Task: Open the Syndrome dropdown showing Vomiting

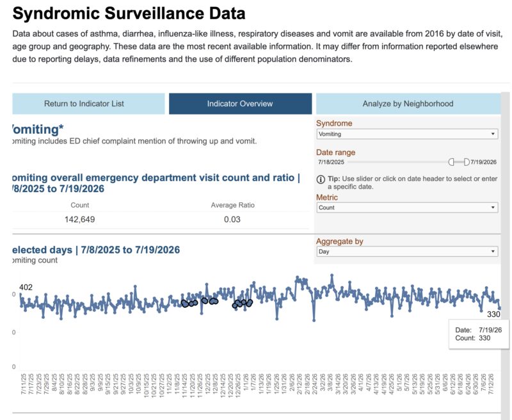Action: pyautogui.click(x=407, y=134)
